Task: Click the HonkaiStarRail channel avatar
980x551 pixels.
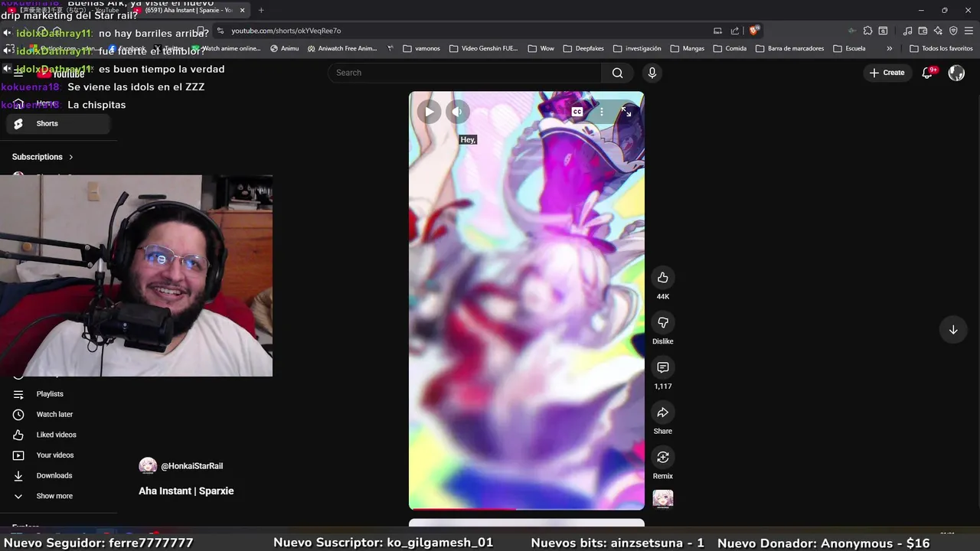Action: pyautogui.click(x=148, y=466)
